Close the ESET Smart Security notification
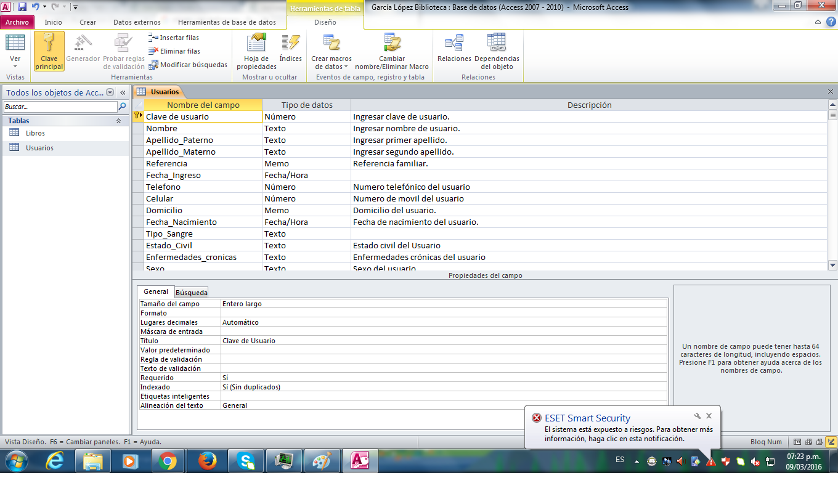The width and height of the screenshot is (838, 504). click(x=709, y=416)
